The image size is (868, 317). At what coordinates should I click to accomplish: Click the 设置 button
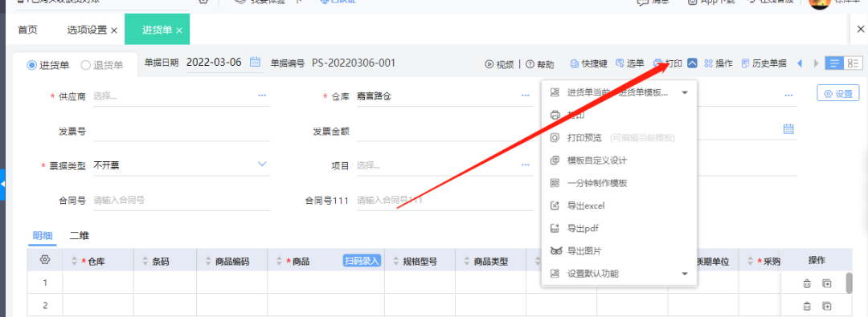coord(838,94)
